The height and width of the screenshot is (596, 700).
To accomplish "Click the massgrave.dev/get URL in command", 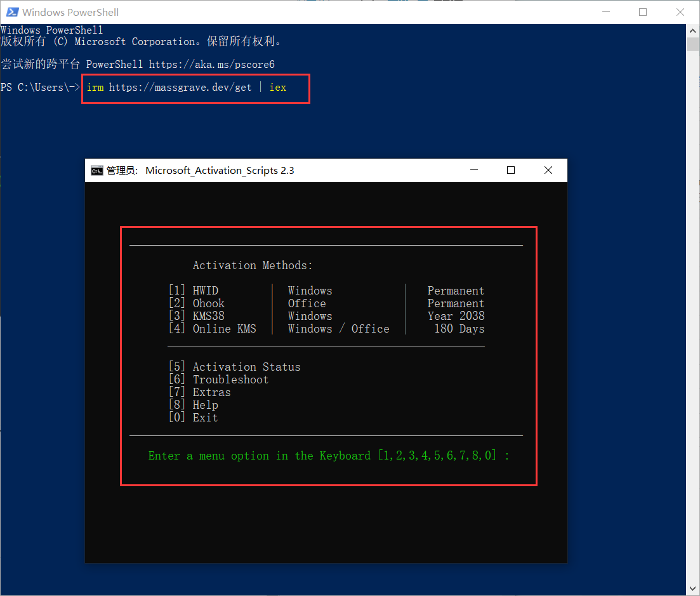I will click(x=180, y=88).
